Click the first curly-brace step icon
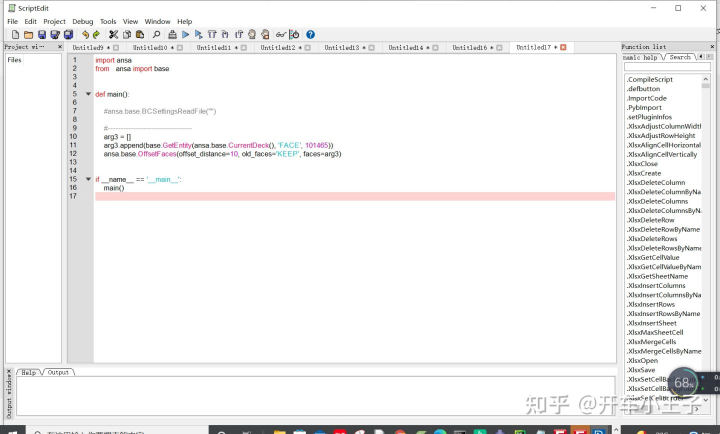 click(x=212, y=34)
